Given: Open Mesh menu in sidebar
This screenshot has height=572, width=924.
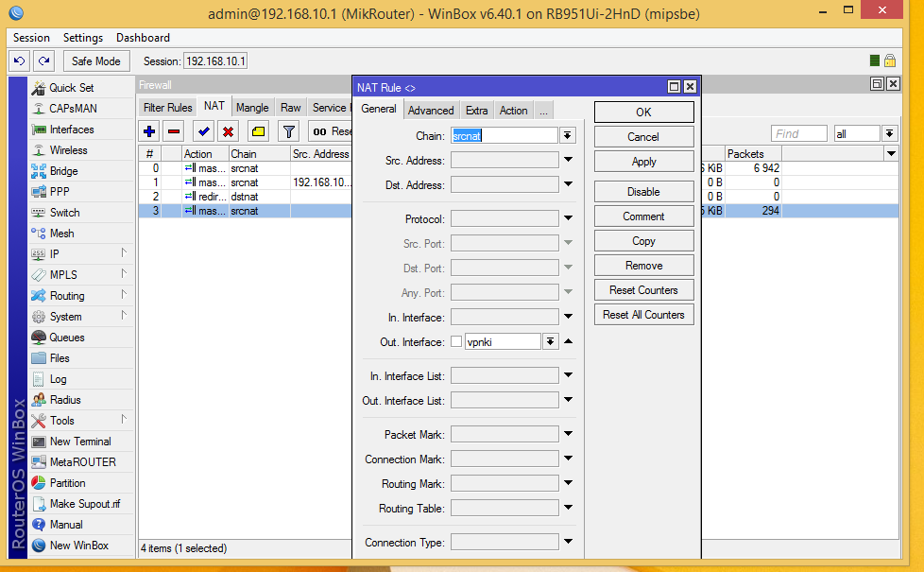Looking at the screenshot, I should tap(61, 234).
